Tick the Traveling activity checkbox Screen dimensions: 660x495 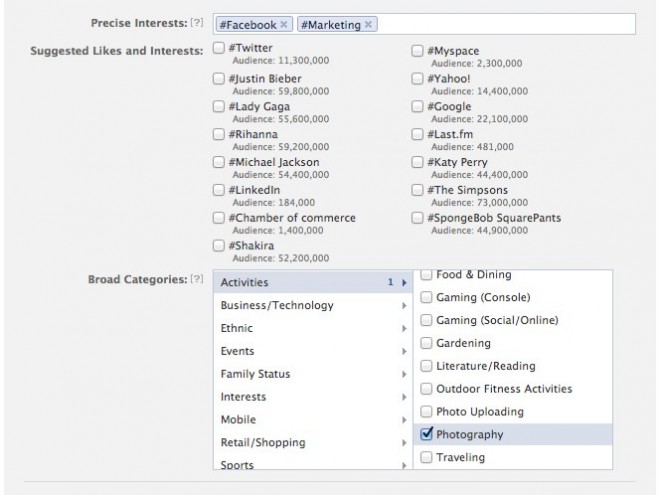pyautogui.click(x=426, y=457)
